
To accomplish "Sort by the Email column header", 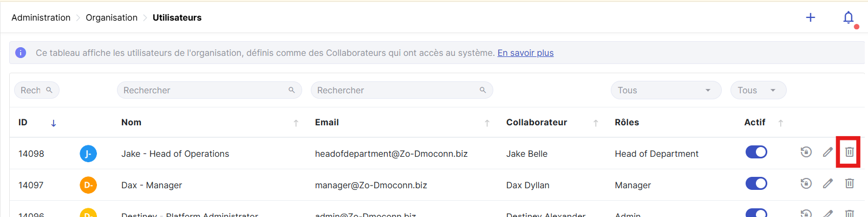I will (x=327, y=123).
